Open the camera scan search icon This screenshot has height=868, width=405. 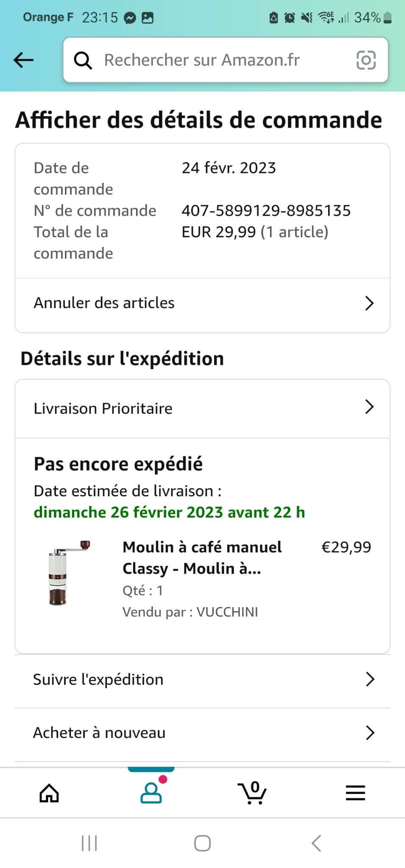[366, 60]
